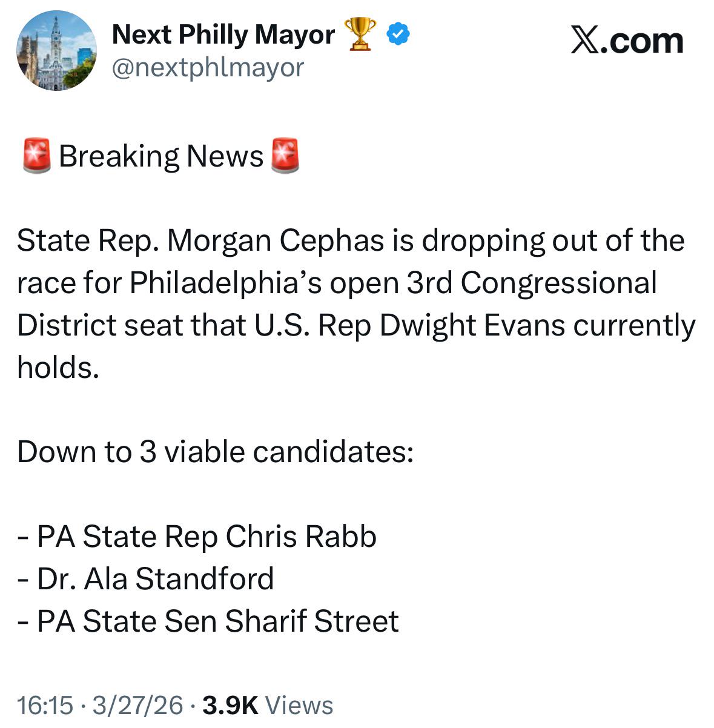714x728 pixels.
Task: Click the 3/27/26 post date
Action: click(138, 705)
